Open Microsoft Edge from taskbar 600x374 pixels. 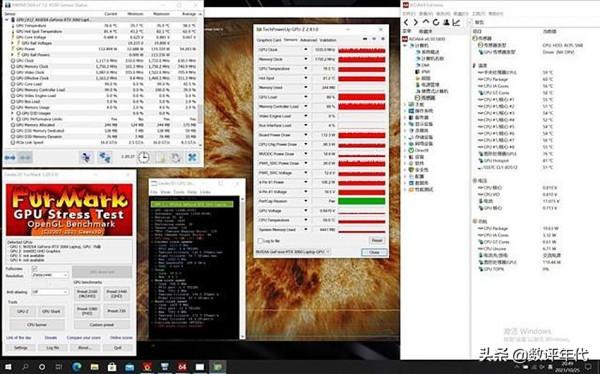click(77, 367)
